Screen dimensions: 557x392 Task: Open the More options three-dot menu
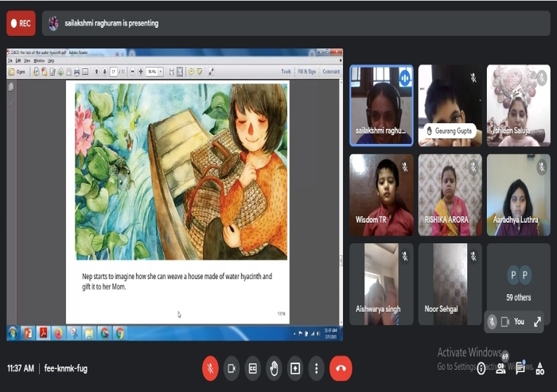tap(316, 369)
